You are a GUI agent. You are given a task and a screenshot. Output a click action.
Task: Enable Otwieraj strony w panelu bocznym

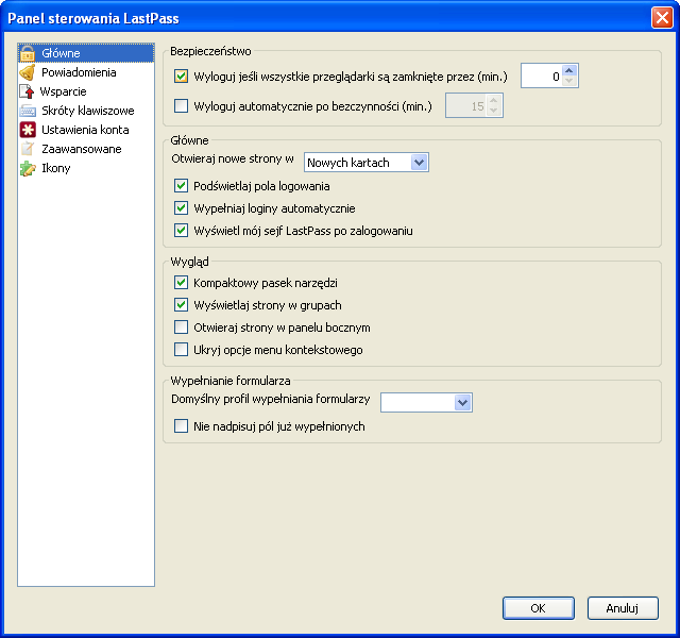click(x=181, y=327)
